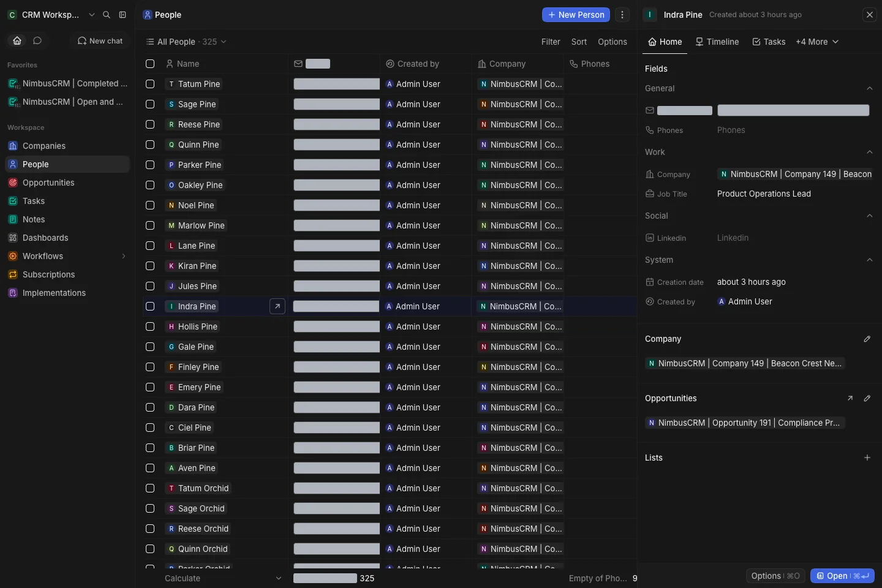Open Tasks in the sidebar
The image size is (882, 588).
point(67,201)
